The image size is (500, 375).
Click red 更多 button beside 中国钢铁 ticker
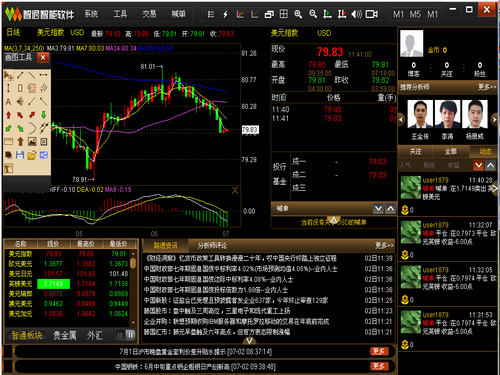tap(378, 366)
